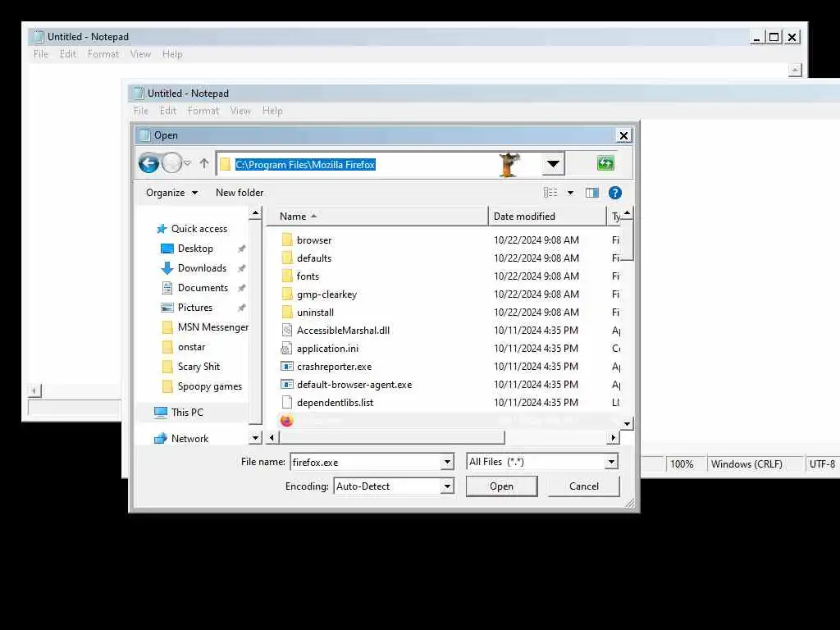
Task: Select This PC in the navigation pane
Action: pyautogui.click(x=178, y=413)
